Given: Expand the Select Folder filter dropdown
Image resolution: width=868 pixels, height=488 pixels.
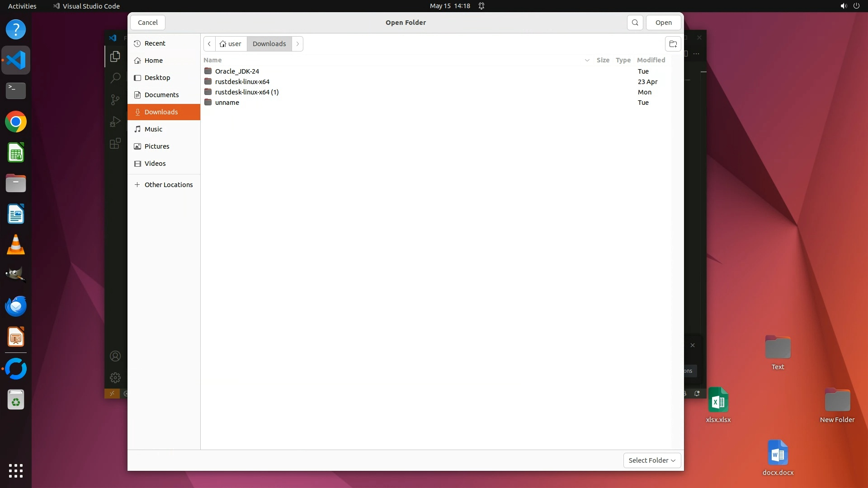Looking at the screenshot, I should click(x=652, y=460).
